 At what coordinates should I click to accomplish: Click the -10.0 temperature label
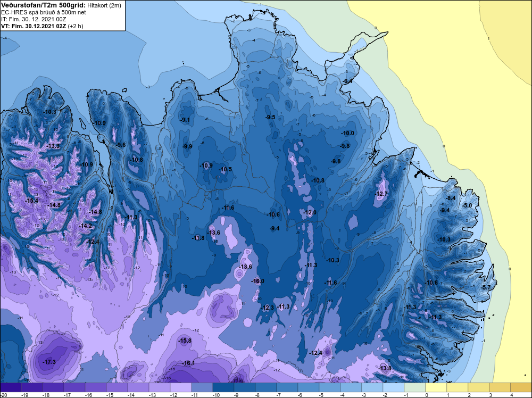[348, 133]
